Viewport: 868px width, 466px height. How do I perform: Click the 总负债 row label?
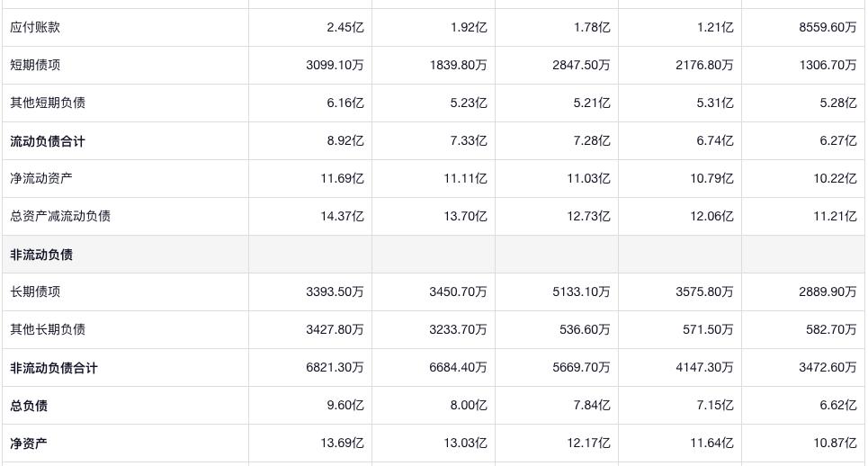coord(29,406)
